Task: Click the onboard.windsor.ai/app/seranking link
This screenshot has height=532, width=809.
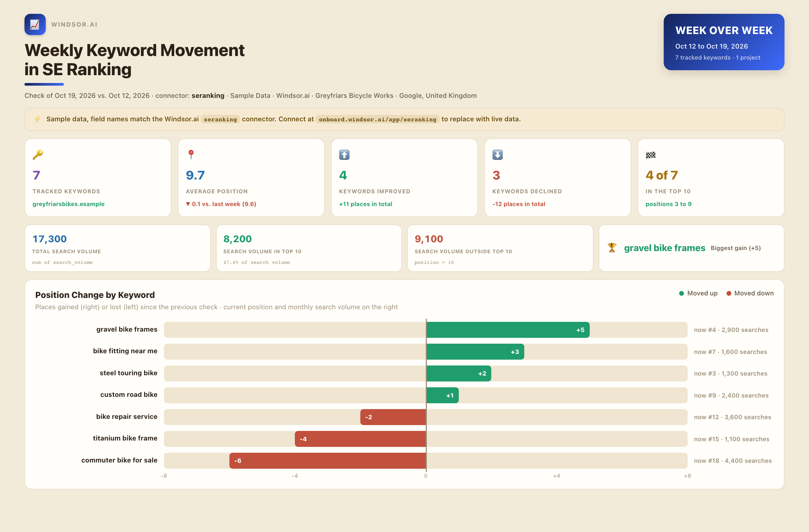Action: [378, 119]
